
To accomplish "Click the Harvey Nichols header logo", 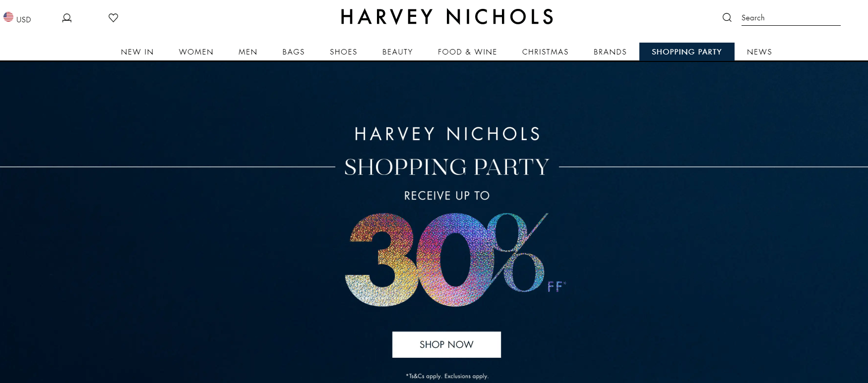I will pyautogui.click(x=447, y=17).
